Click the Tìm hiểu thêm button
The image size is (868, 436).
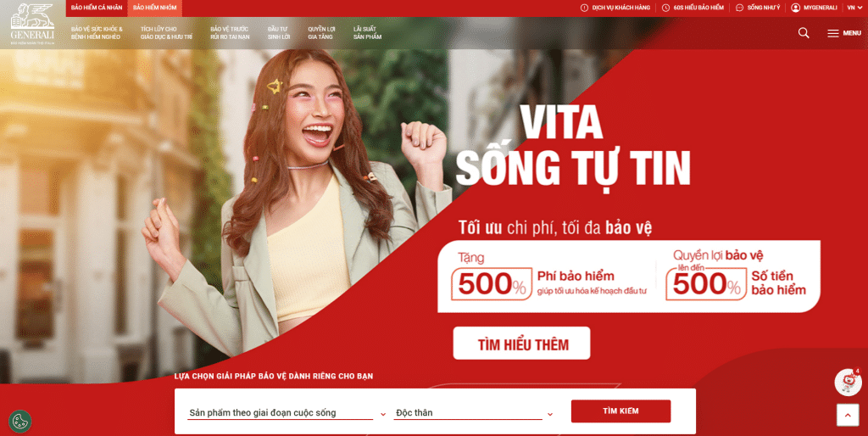(x=521, y=344)
